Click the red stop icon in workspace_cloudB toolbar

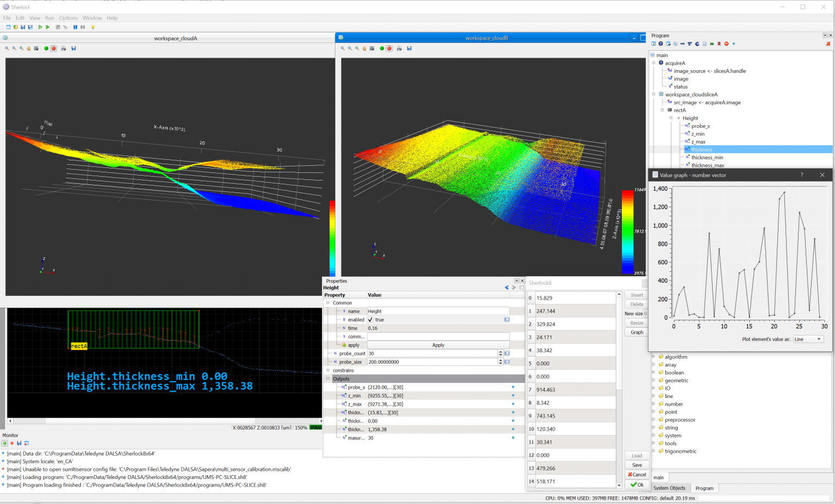[x=389, y=48]
